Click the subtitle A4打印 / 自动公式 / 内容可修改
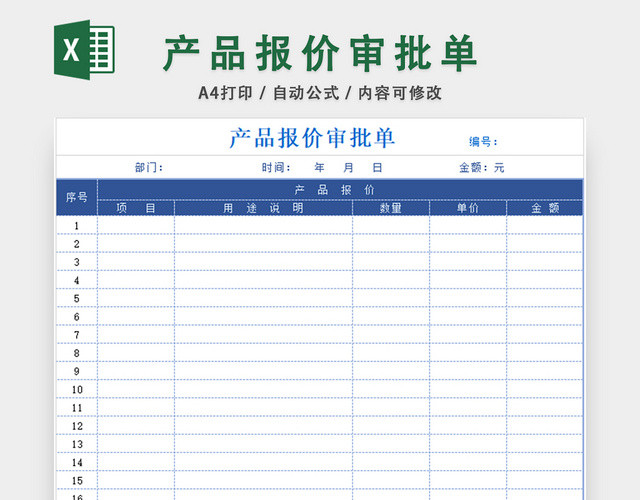 pyautogui.click(x=320, y=93)
